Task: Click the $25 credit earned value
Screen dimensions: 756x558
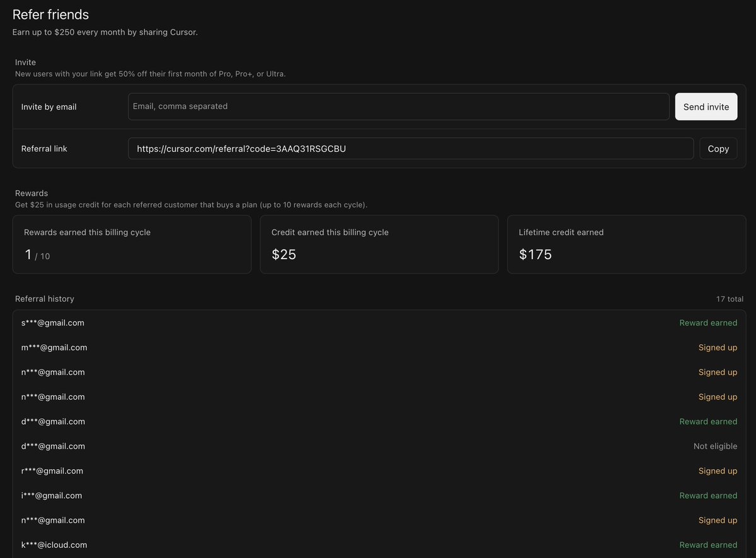Action: click(x=284, y=255)
